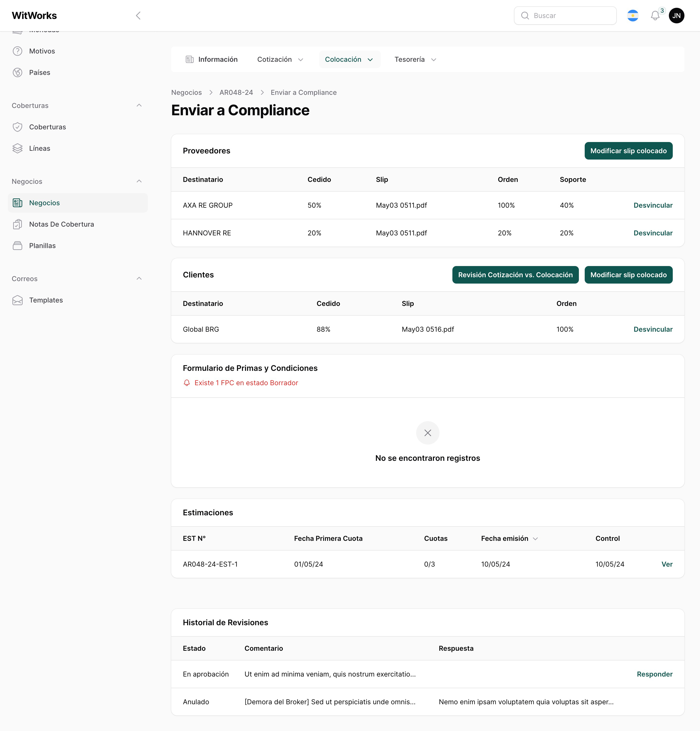The height and width of the screenshot is (731, 700).
Task: Open Notas De Cobertura in sidebar
Action: (78, 224)
